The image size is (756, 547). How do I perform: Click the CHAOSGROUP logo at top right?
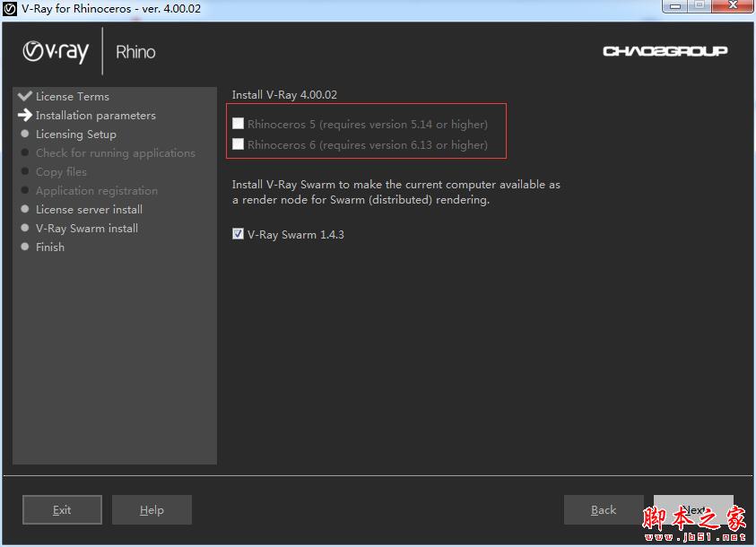tap(665, 51)
